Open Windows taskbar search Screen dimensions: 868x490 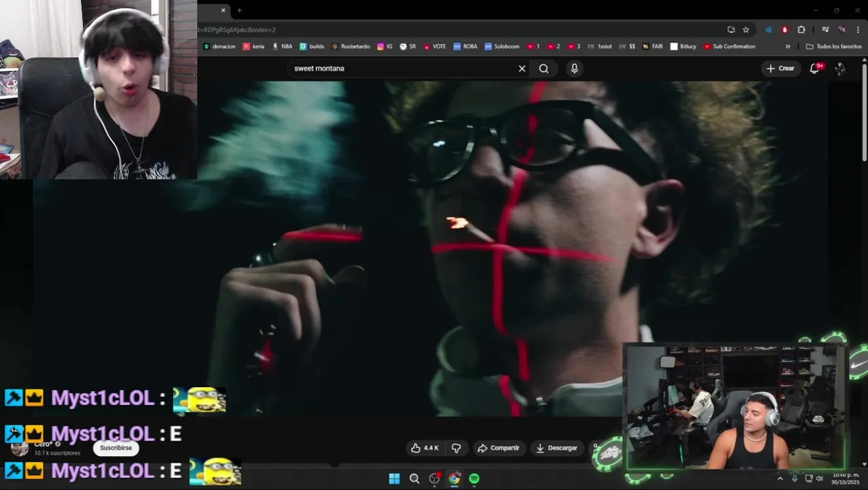coord(414,478)
